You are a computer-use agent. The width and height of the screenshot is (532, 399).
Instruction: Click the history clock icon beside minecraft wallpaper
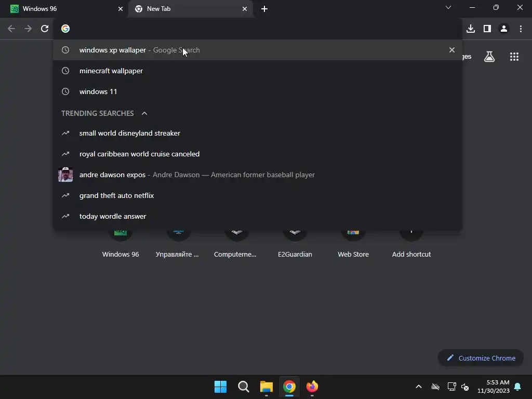pos(65,71)
